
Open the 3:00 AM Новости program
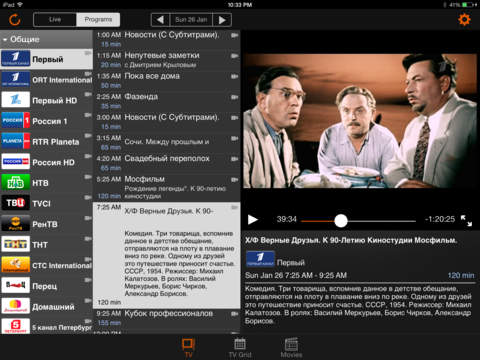pyautogui.click(x=166, y=122)
